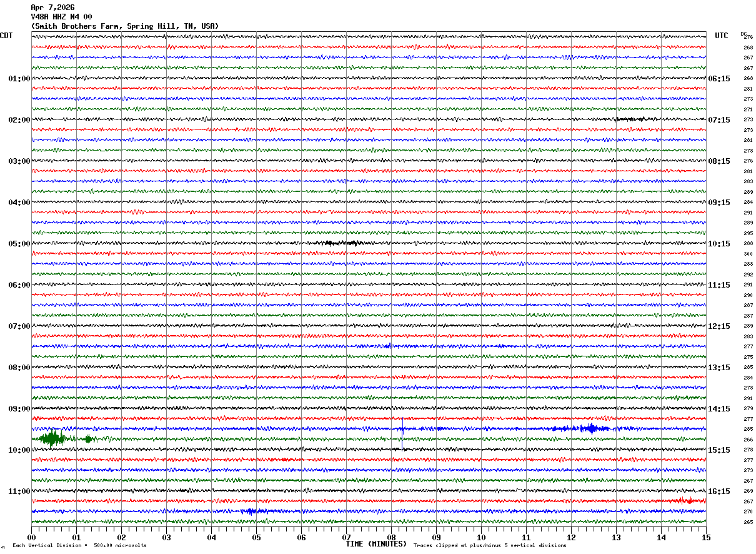The image size is (756, 554).
Task: Click minute tick label '01' on x-axis
Action: click(76, 537)
